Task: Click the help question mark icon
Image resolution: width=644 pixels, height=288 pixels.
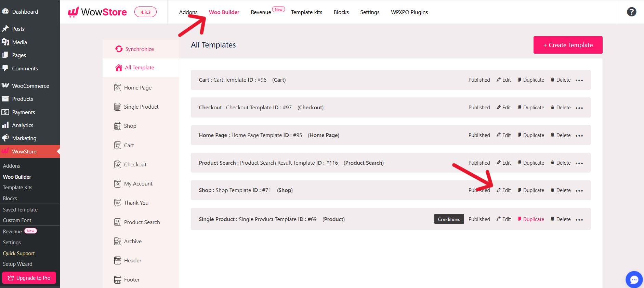Action: point(631,12)
